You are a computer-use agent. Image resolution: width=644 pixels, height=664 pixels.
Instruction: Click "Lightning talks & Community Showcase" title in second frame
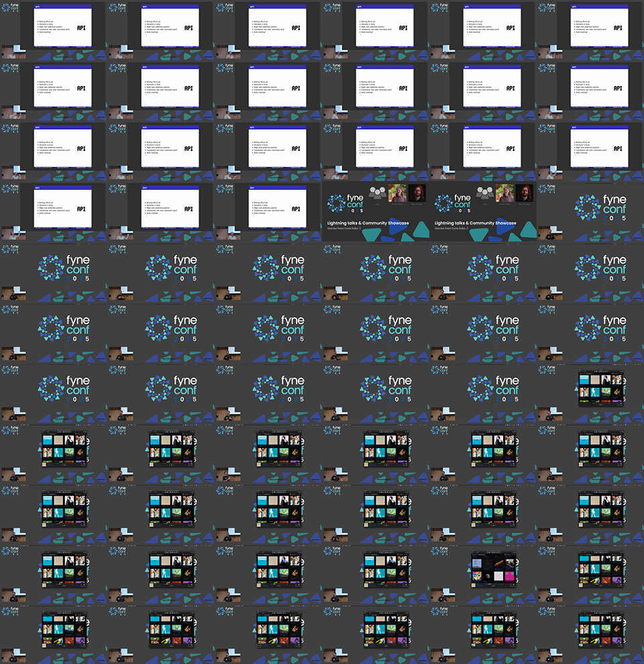475,223
